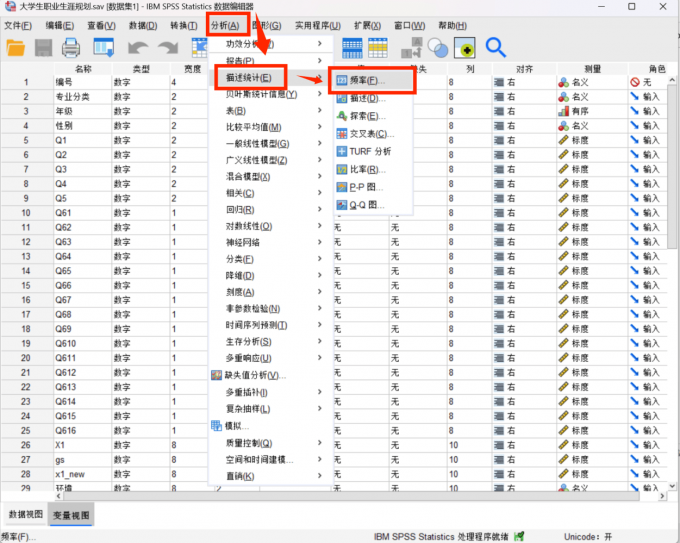Click the magnifier Search icon
680x543 pixels.
click(x=495, y=48)
